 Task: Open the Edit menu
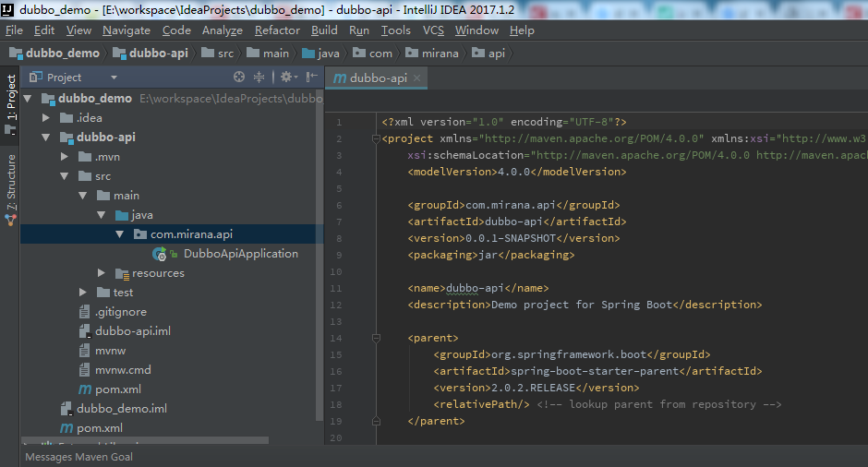[x=44, y=30]
